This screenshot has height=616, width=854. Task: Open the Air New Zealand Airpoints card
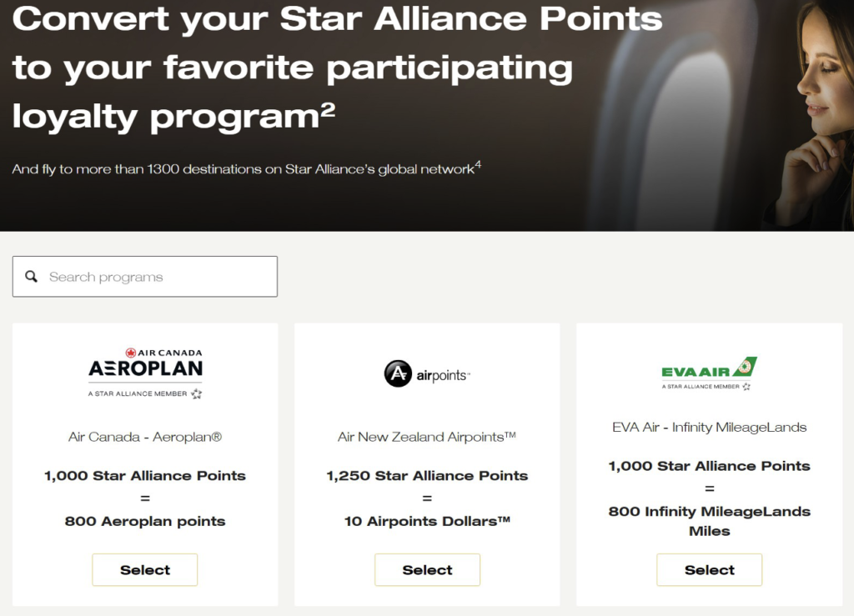pos(427,463)
